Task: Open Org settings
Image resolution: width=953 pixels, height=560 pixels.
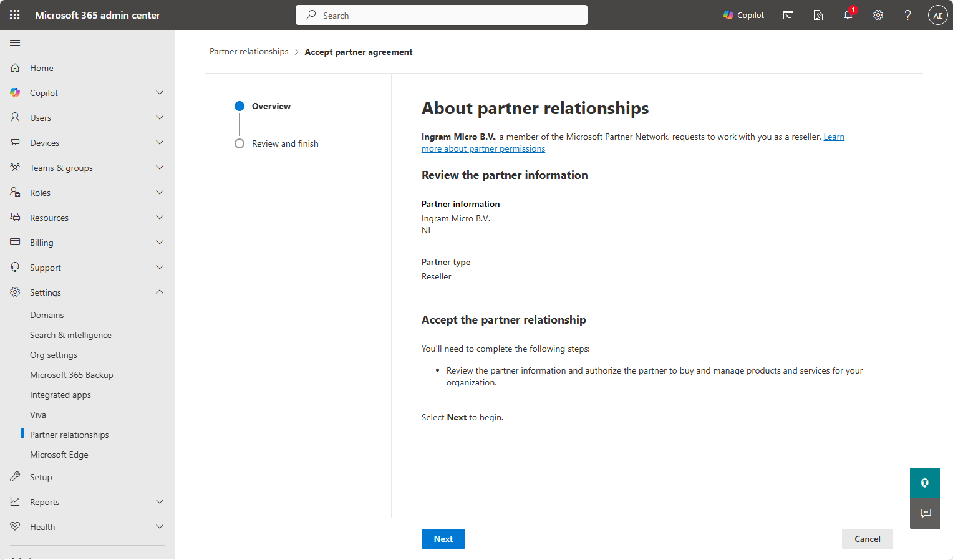Action: [54, 355]
